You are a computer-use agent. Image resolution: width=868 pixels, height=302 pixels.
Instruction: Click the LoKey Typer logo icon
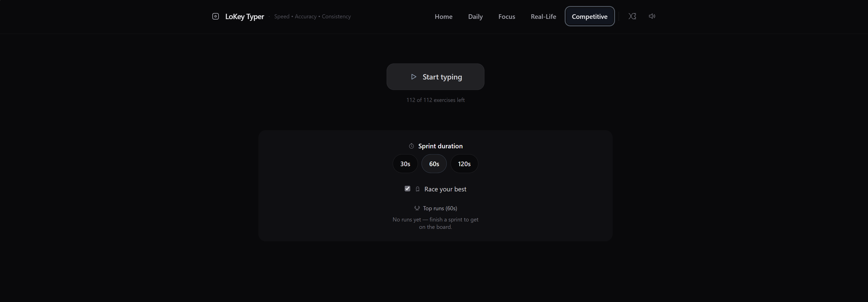coord(215,16)
